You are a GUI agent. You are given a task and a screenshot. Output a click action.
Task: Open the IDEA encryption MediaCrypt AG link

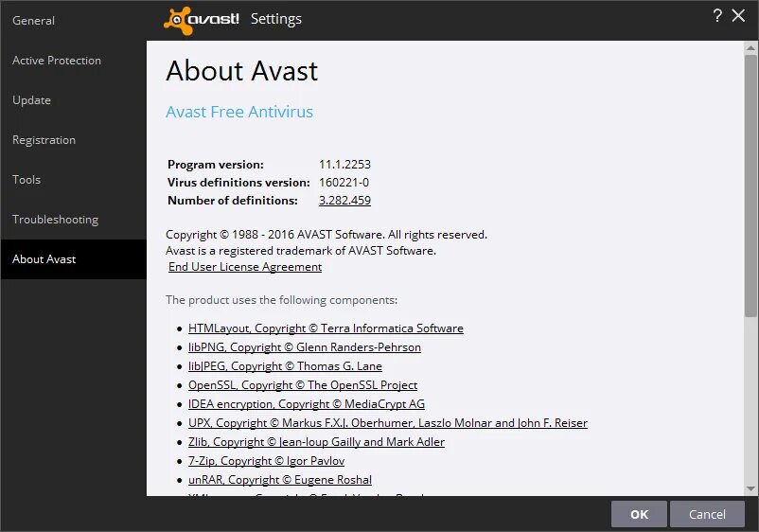tap(307, 403)
